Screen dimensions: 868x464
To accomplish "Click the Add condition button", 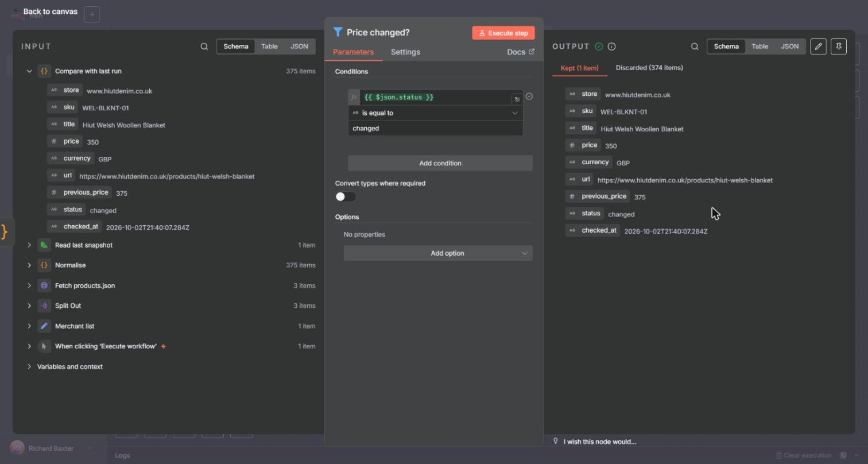I will pyautogui.click(x=440, y=163).
